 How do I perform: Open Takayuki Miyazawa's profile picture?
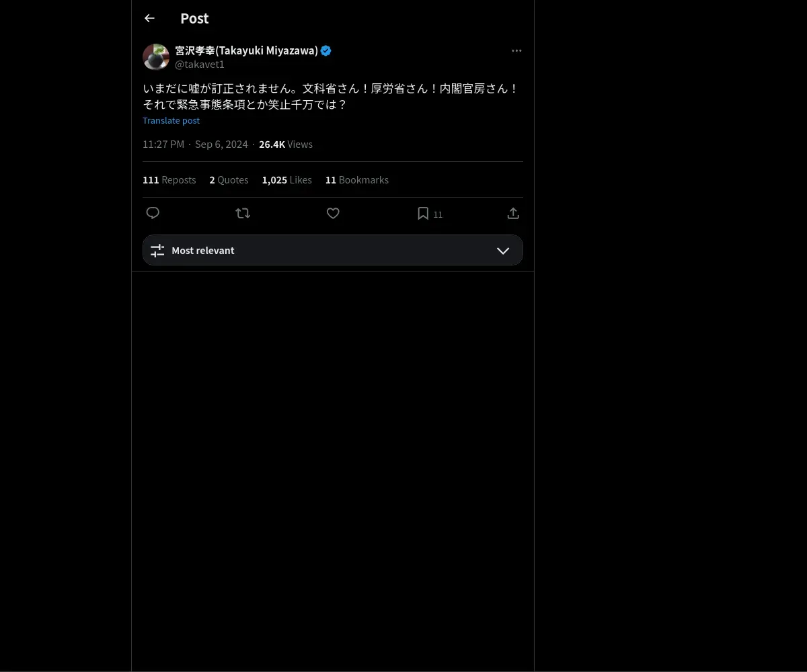click(156, 57)
